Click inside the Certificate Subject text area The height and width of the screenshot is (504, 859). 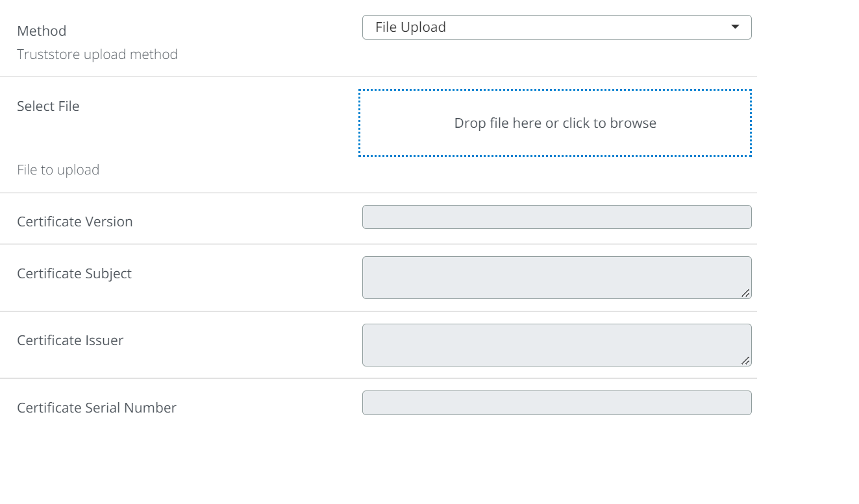tap(556, 278)
